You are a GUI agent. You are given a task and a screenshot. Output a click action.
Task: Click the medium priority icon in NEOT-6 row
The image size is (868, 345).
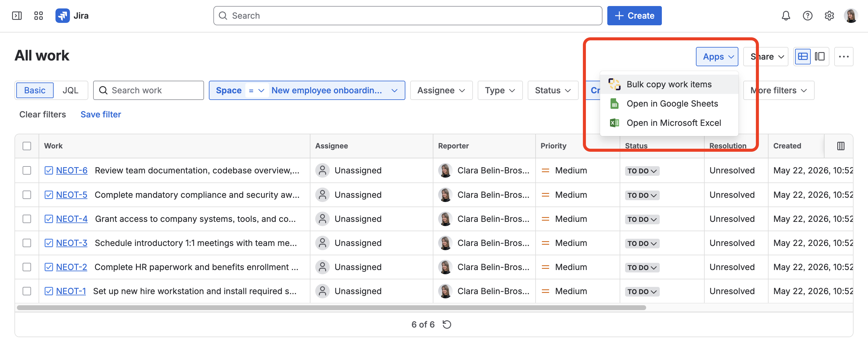click(x=545, y=170)
